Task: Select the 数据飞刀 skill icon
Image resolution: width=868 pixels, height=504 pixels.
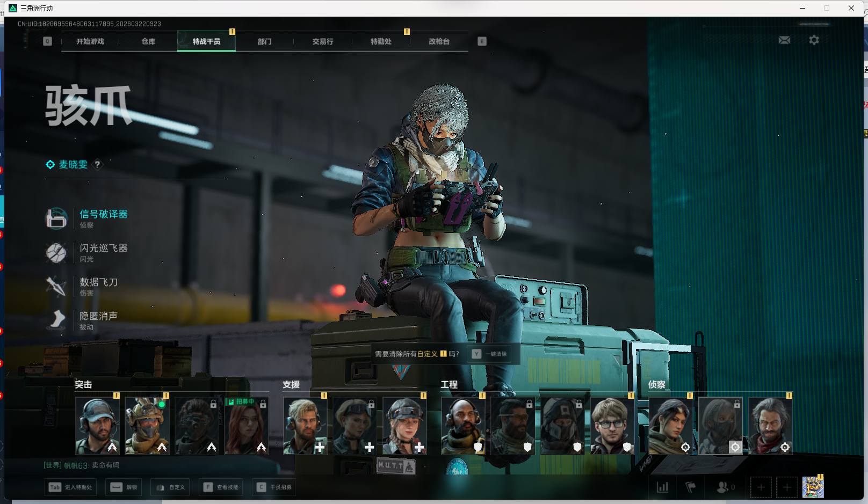Action: pyautogui.click(x=56, y=286)
